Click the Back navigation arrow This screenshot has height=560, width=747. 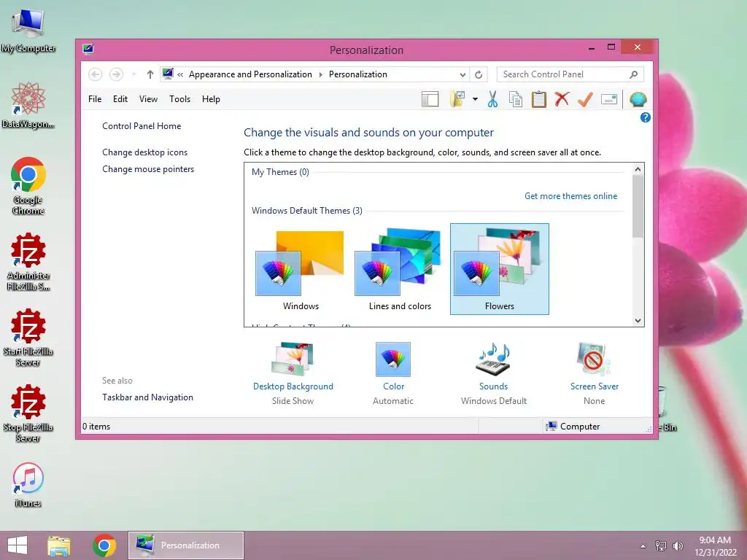pos(96,74)
